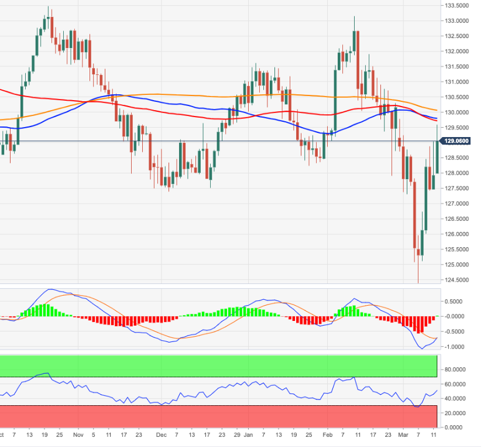
Task: Click the 80.0000 RSI level label
Action: point(458,370)
